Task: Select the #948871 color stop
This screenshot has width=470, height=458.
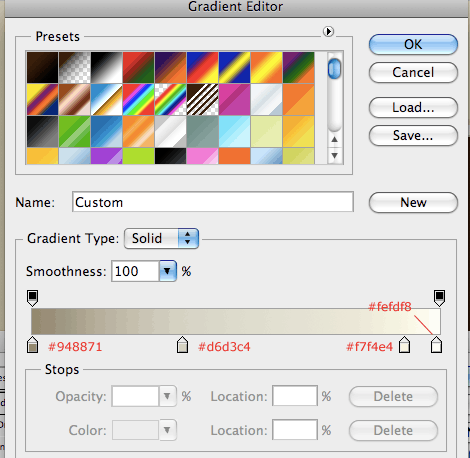Action: [x=32, y=345]
